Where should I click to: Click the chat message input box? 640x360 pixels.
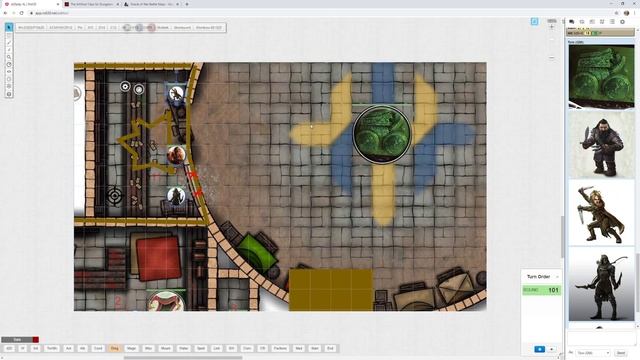pyautogui.click(x=601, y=338)
